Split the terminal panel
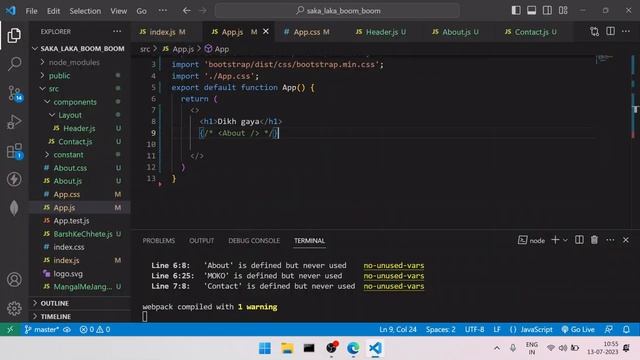The image size is (640, 360). (x=579, y=240)
